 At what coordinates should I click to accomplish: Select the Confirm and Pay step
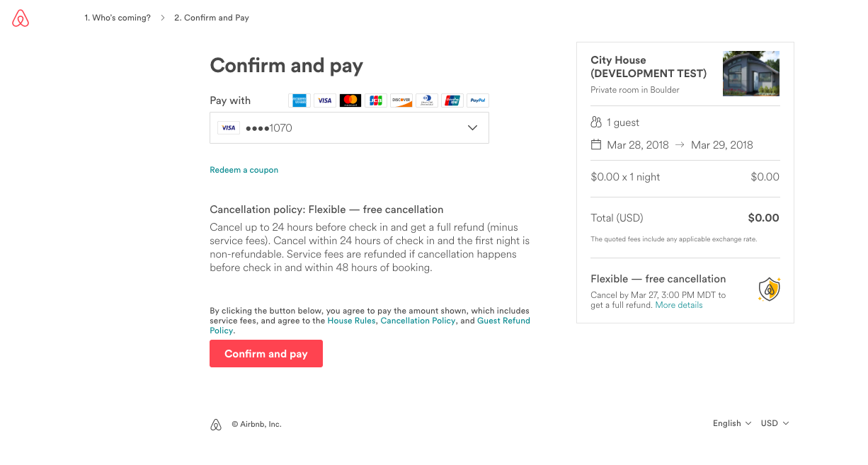[x=212, y=18]
